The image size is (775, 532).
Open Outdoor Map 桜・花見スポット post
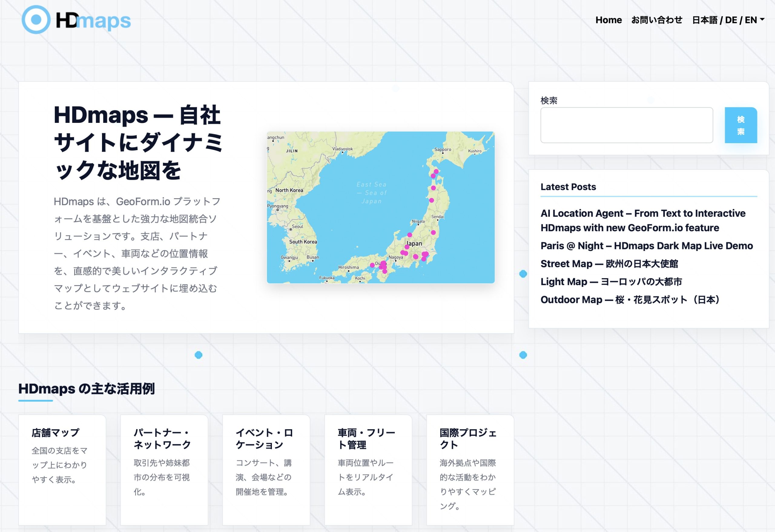[x=630, y=300]
